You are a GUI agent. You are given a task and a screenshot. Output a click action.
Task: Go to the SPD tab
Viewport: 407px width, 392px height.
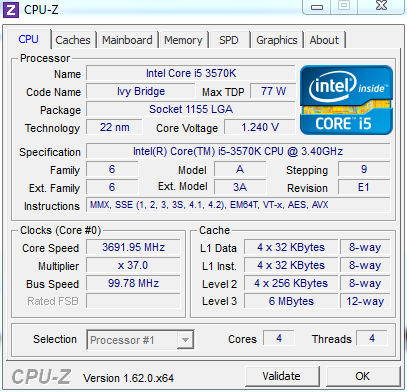tap(229, 40)
